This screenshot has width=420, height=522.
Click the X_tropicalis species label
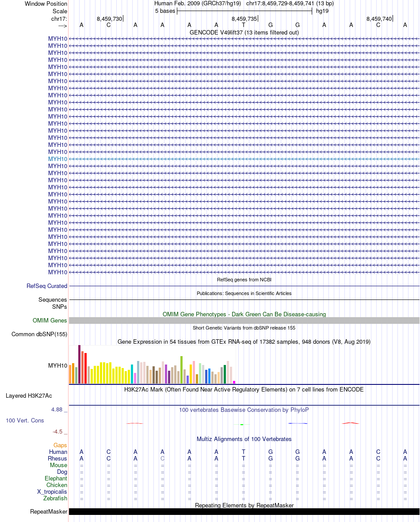pos(52,492)
